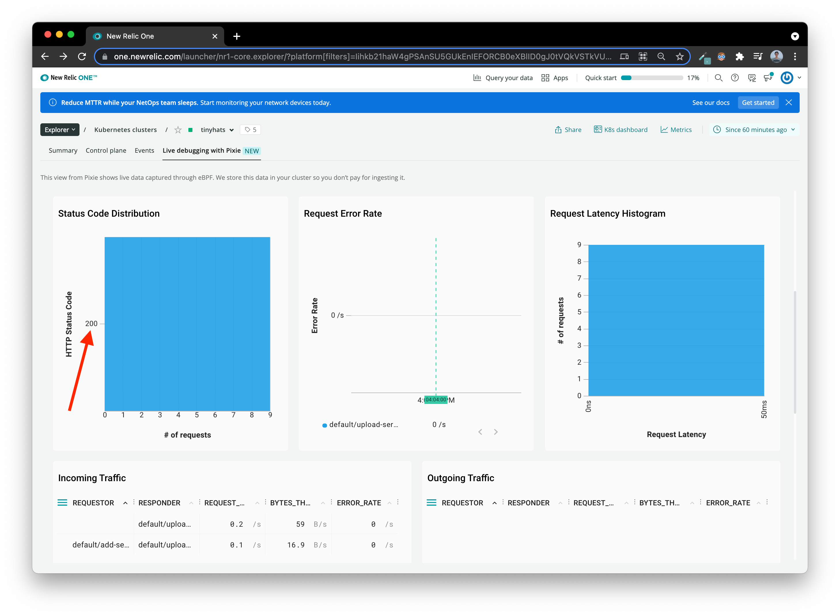Favorite the tinyhats cluster with star
This screenshot has height=616, width=840.
pyautogui.click(x=178, y=130)
